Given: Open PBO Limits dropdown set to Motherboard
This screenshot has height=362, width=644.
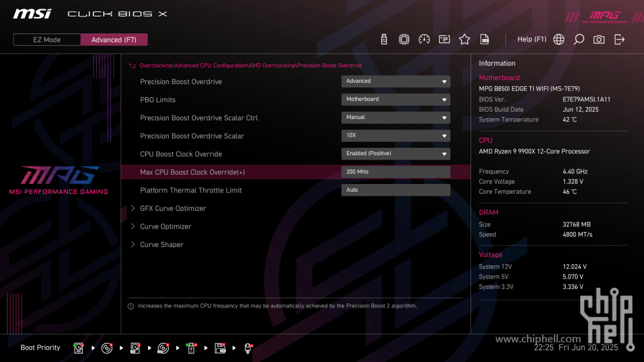Looking at the screenshot, I should click(396, 99).
